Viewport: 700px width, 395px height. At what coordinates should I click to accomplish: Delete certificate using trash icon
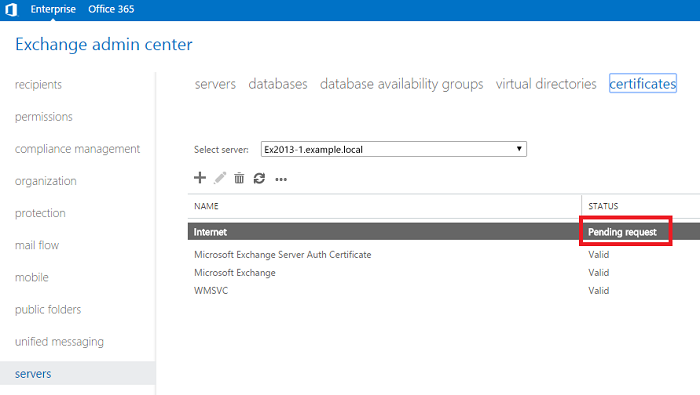239,178
